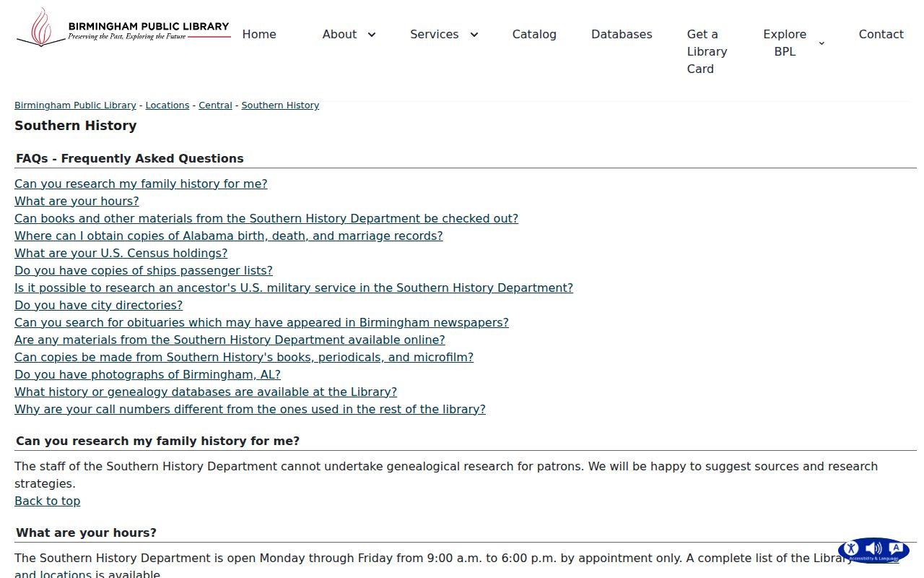Open the Birmingham newspaper obituaries FAQ link
Image resolution: width=924 pixels, height=578 pixels.
click(261, 322)
